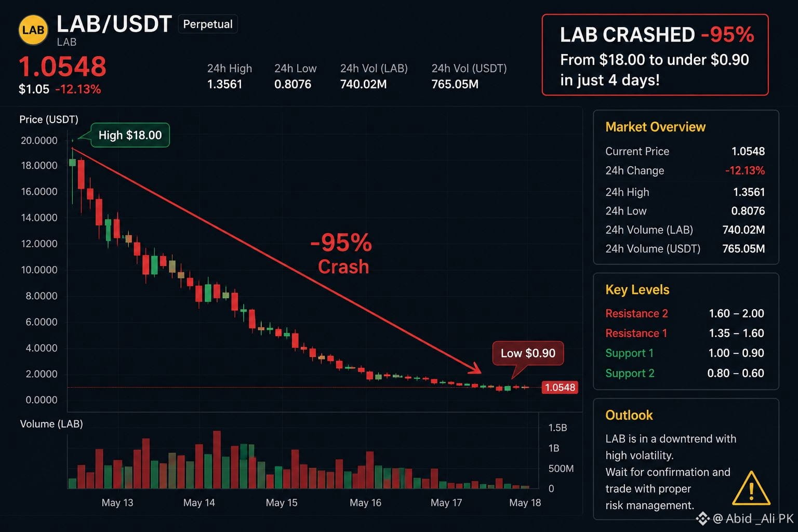The height and width of the screenshot is (532, 798).
Task: Click the LAB/USDT pair title
Action: click(x=114, y=24)
